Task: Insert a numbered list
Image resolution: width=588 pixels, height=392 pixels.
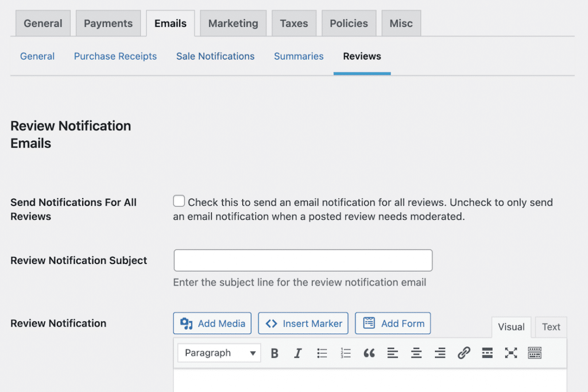Action: [x=345, y=352]
